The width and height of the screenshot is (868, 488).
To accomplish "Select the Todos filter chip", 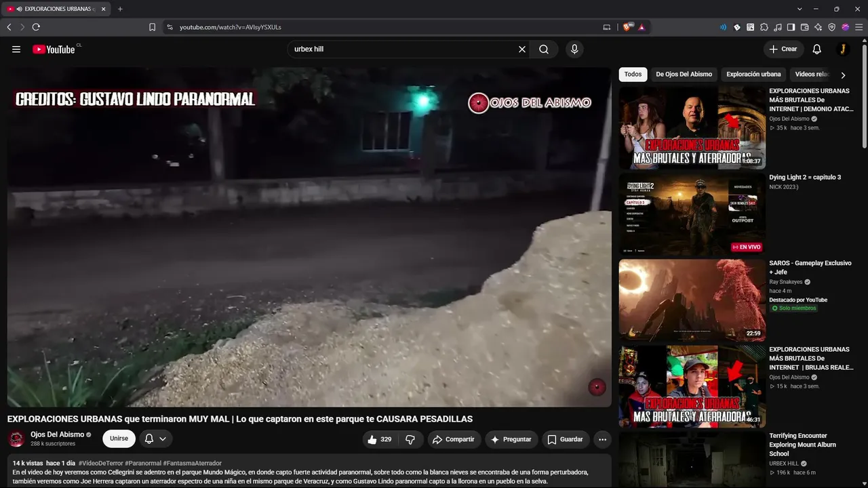I will (x=633, y=75).
